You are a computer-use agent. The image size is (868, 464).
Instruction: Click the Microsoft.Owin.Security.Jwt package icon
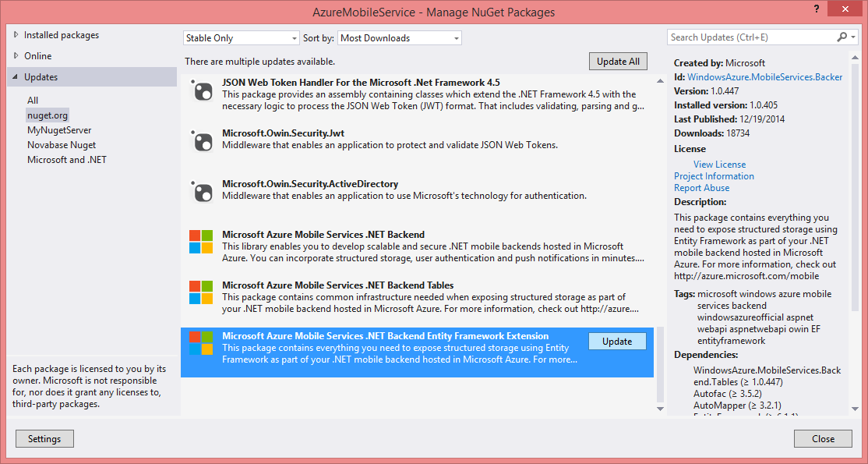pos(202,141)
